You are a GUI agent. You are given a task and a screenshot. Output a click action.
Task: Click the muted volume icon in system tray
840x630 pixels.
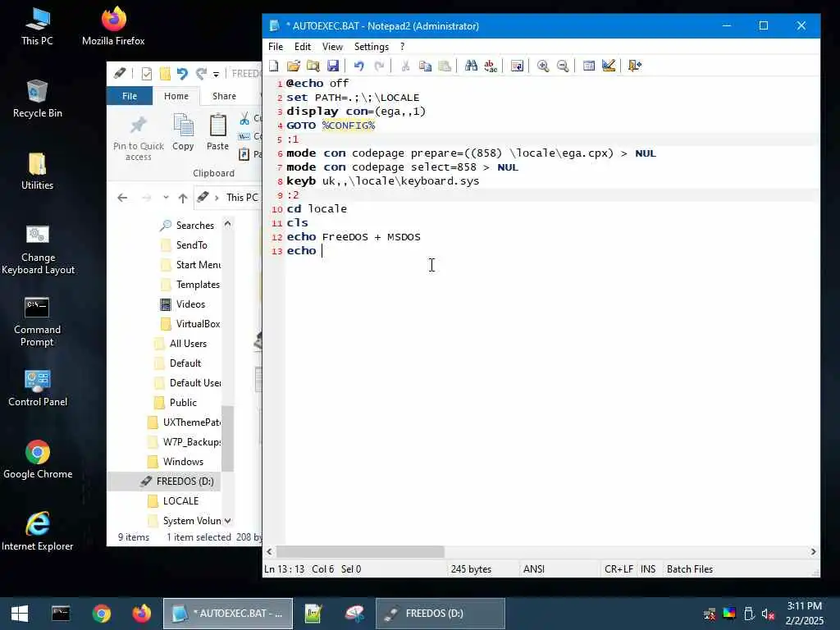click(x=768, y=614)
